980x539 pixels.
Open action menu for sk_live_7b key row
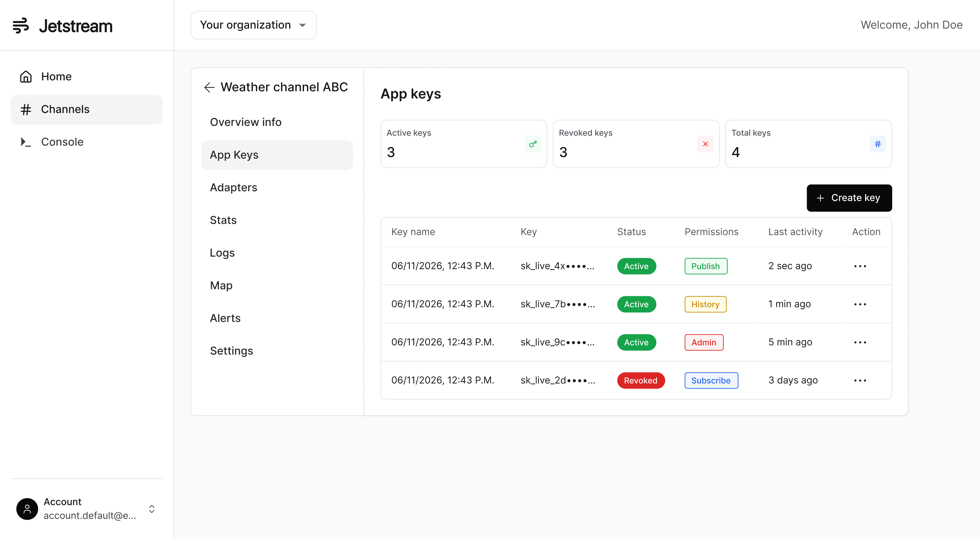pos(860,304)
